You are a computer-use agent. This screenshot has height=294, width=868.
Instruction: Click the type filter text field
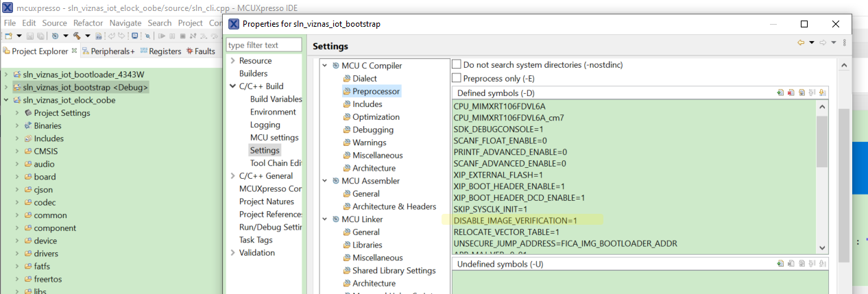coord(264,45)
